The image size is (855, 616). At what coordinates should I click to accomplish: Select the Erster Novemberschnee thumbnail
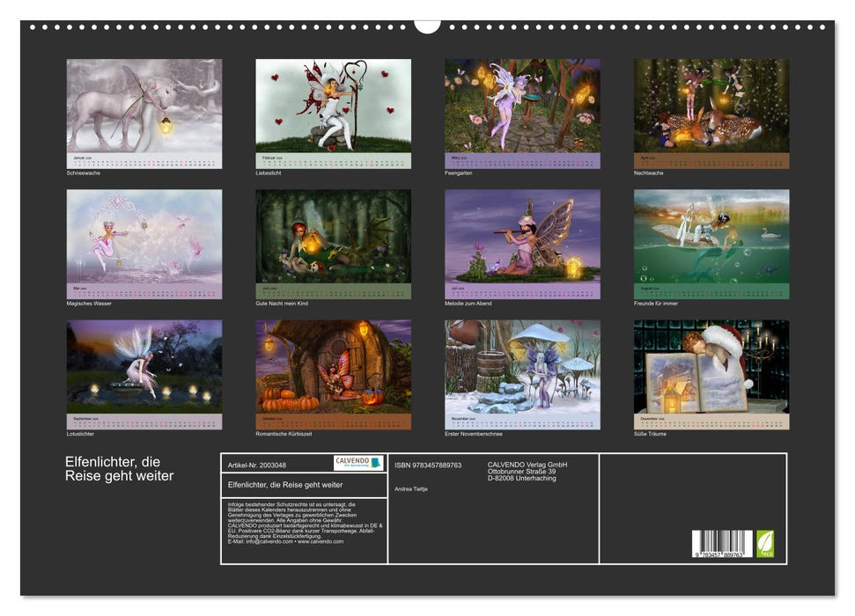point(522,366)
